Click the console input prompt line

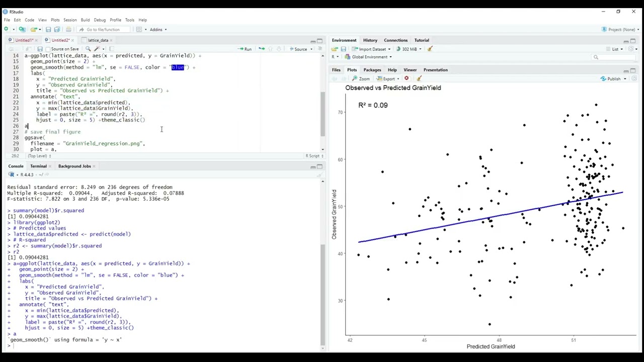point(164,345)
